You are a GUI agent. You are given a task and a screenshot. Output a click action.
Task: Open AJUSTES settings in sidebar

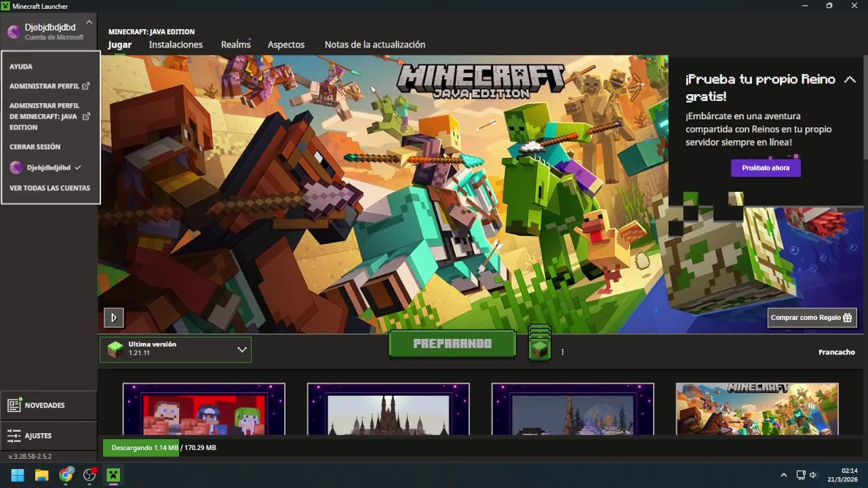pyautogui.click(x=49, y=436)
